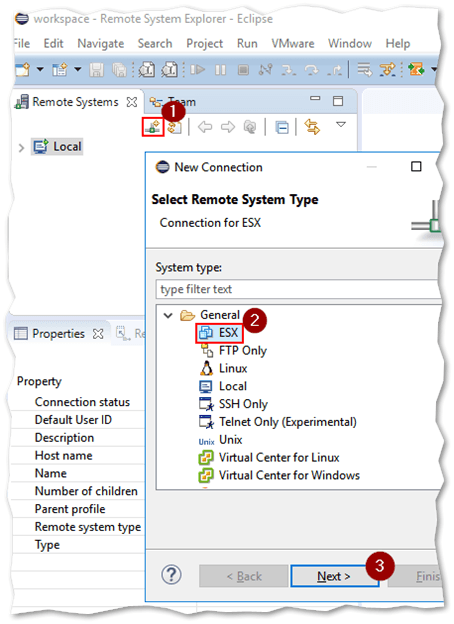The width and height of the screenshot is (454, 624).
Task: Select Local system type in dialog
Action: [x=223, y=386]
